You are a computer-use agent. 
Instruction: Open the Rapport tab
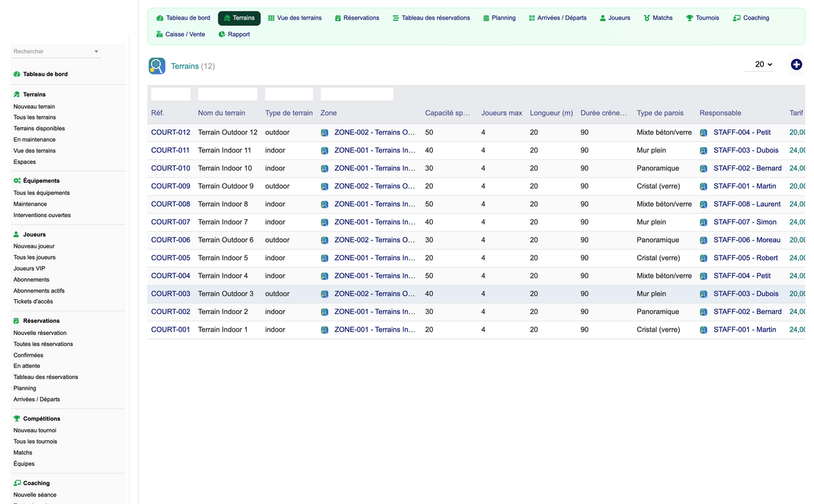tap(234, 35)
